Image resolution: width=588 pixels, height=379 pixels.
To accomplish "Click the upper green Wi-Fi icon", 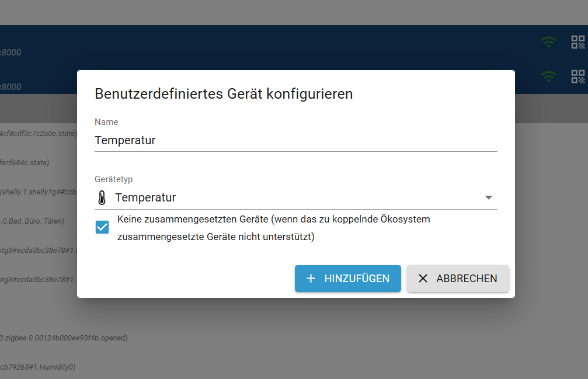I will [x=548, y=42].
